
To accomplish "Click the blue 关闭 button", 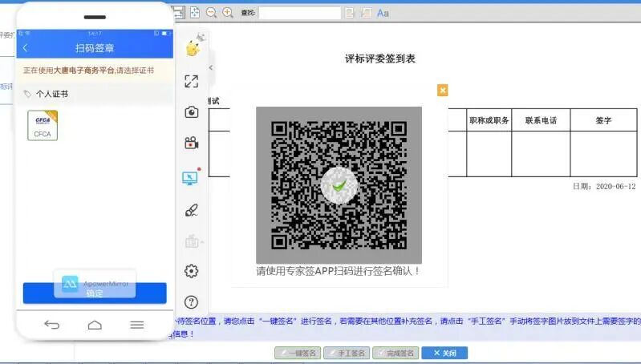I will 444,353.
